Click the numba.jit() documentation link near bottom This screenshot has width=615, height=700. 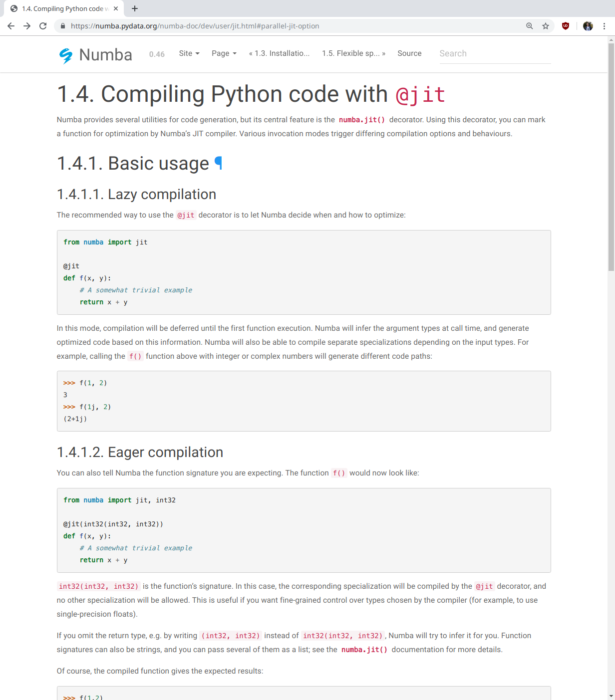point(364,650)
